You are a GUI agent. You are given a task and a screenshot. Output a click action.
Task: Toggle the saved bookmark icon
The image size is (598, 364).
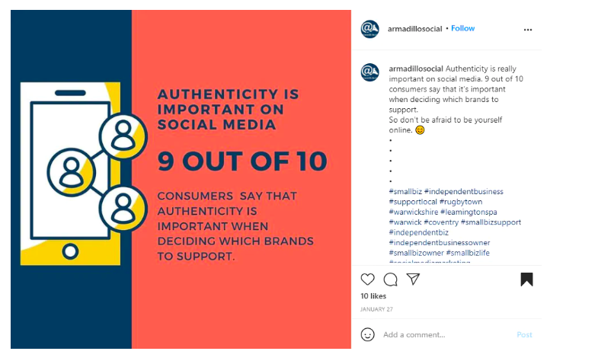[526, 279]
